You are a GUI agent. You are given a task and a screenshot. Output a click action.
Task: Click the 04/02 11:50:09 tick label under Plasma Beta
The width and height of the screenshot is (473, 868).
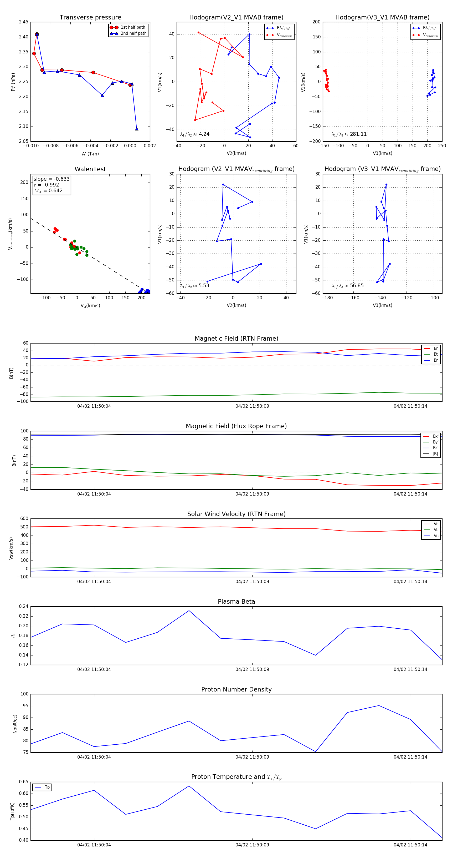[x=252, y=669]
